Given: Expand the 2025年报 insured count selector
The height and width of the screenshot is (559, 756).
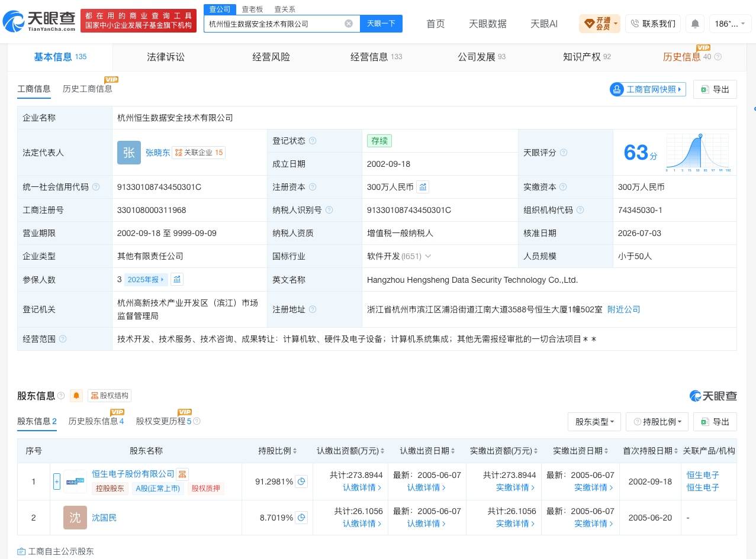Looking at the screenshot, I should click(147, 279).
